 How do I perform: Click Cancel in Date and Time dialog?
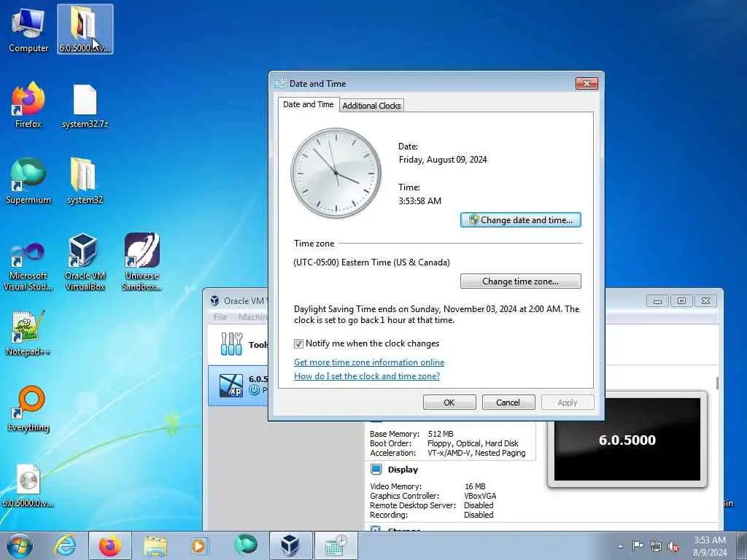click(508, 402)
